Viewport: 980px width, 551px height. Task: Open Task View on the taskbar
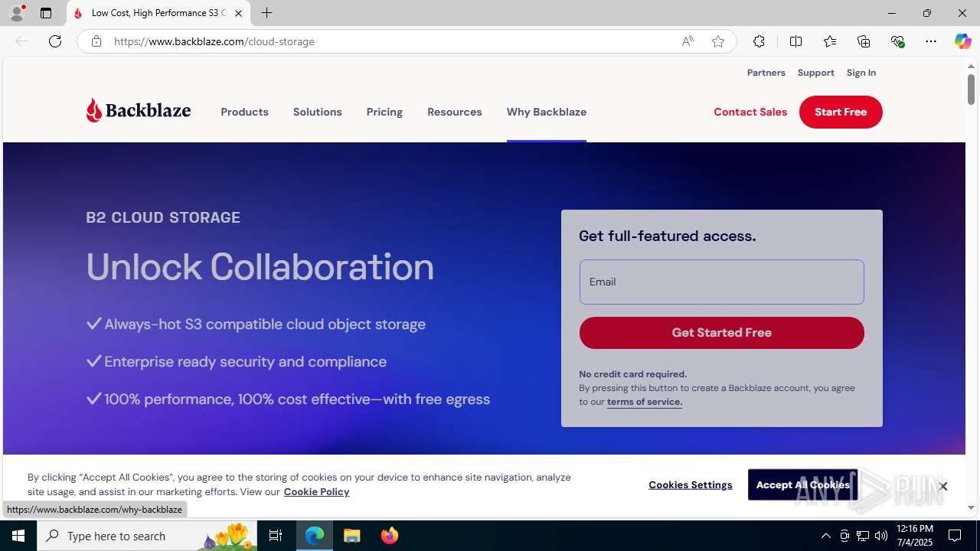tap(276, 536)
